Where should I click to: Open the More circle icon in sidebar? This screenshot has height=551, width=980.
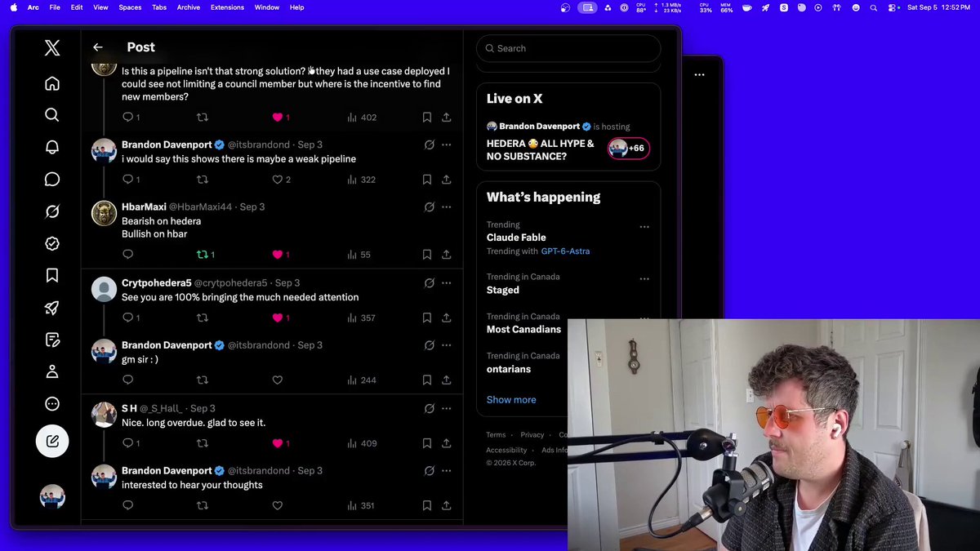coord(52,403)
